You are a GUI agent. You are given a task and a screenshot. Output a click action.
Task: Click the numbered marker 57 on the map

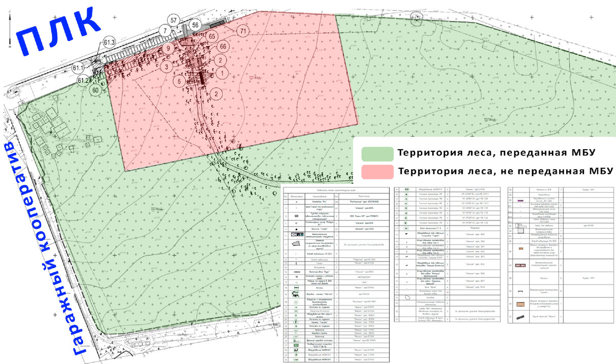pyautogui.click(x=174, y=21)
